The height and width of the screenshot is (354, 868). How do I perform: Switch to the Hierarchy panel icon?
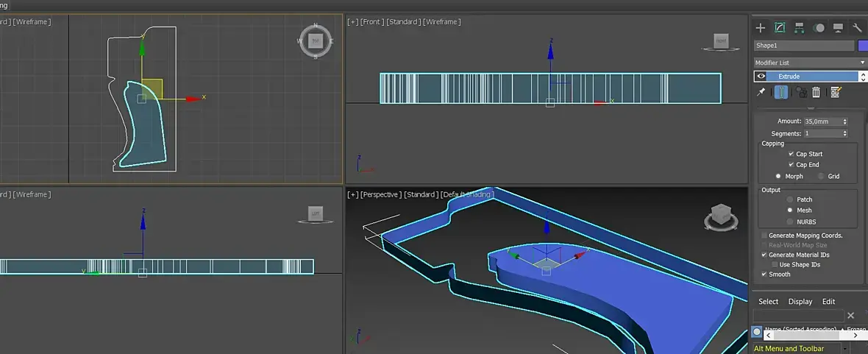coord(800,28)
